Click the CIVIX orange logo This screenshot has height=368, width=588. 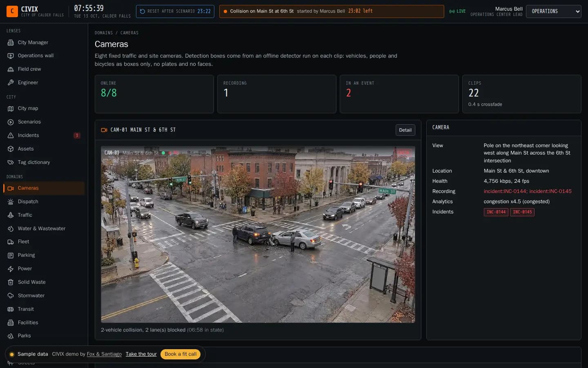[x=12, y=11]
